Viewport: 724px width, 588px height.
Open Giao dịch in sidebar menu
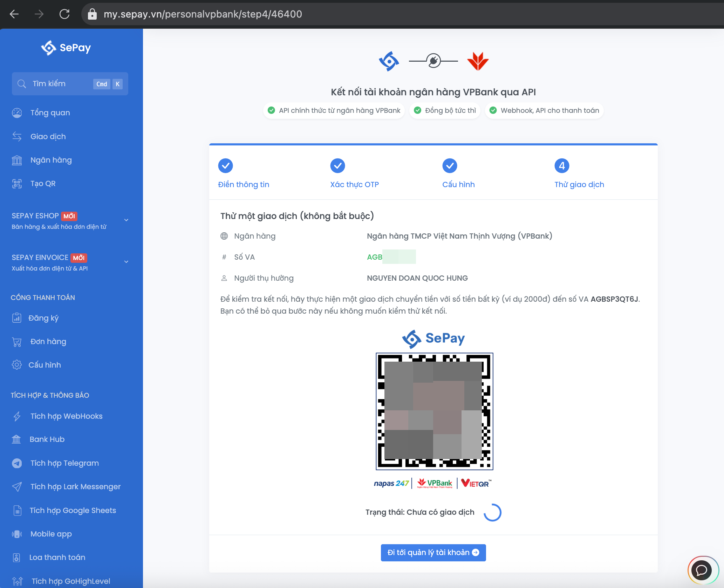tap(48, 137)
